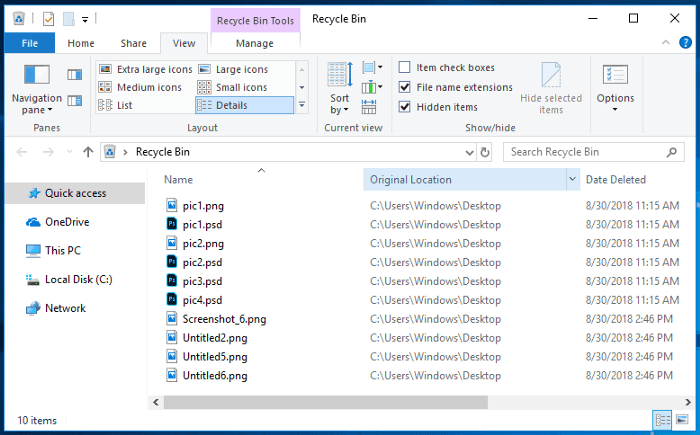Switch to details view via status bar icon

click(662, 420)
